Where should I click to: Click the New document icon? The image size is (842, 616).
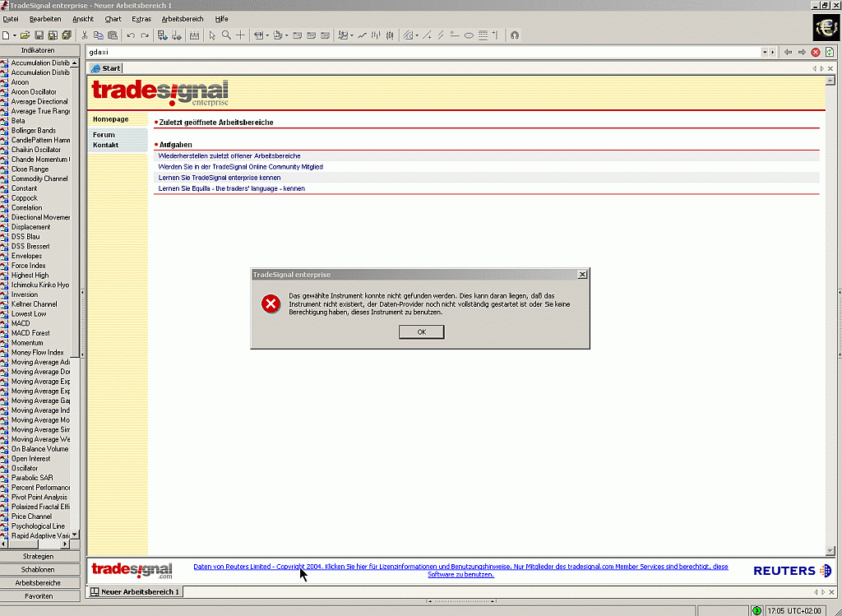click(6, 35)
